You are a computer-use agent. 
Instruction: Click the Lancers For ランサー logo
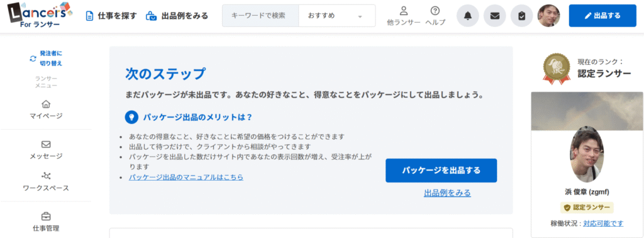pyautogui.click(x=40, y=15)
